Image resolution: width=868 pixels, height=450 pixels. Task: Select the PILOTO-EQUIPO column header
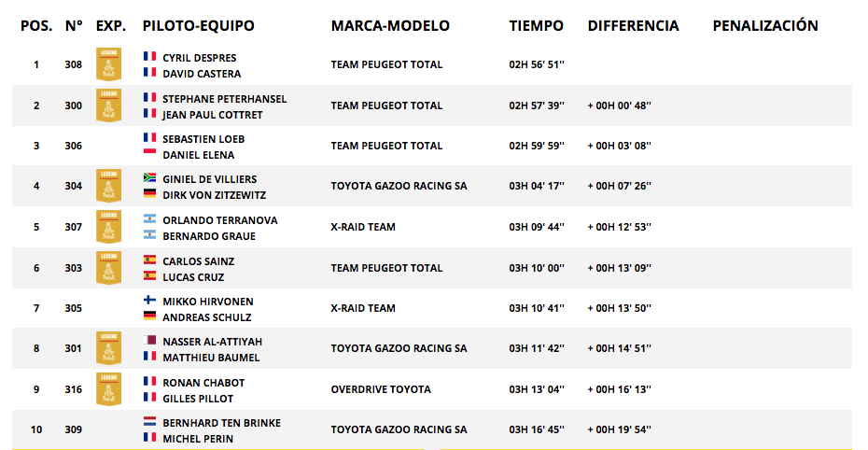pyautogui.click(x=198, y=25)
